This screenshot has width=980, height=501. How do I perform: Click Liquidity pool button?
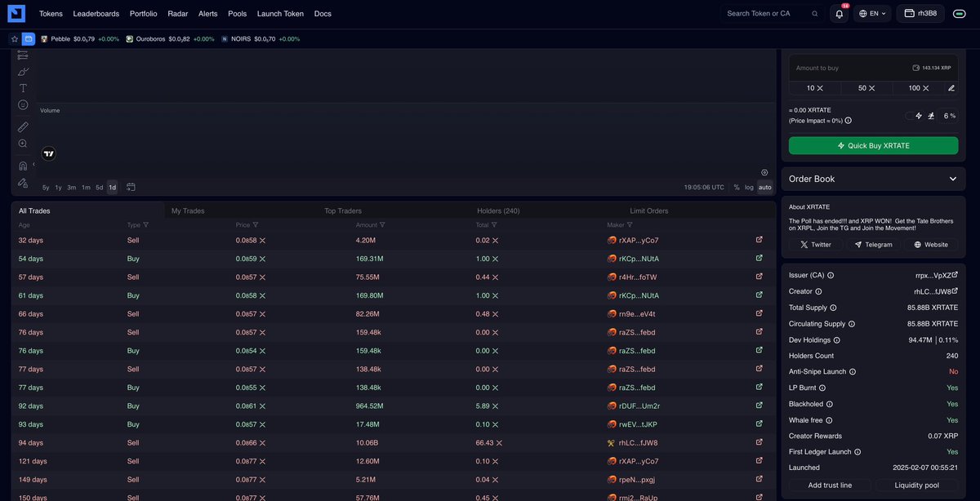(916, 485)
